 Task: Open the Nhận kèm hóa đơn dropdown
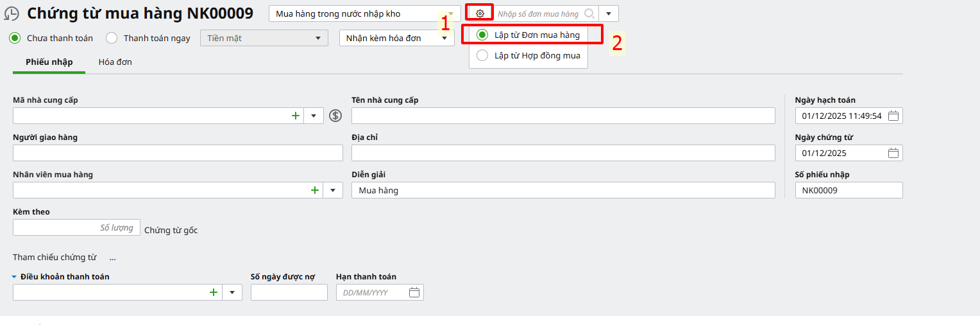pyautogui.click(x=444, y=38)
